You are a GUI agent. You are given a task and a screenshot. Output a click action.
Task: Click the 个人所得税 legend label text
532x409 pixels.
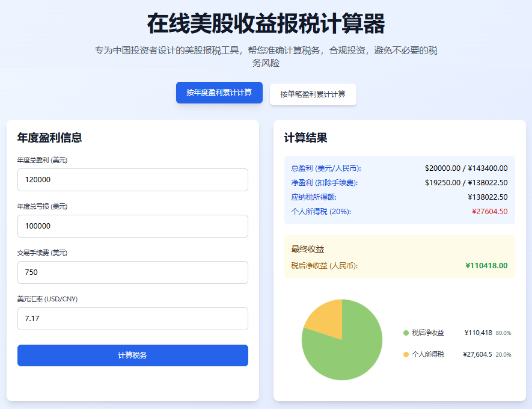click(x=428, y=354)
